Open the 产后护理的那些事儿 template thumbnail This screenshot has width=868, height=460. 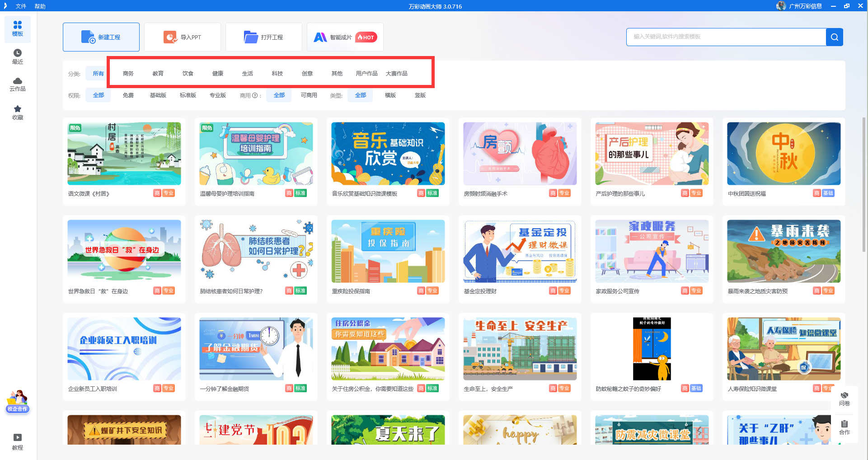point(652,154)
